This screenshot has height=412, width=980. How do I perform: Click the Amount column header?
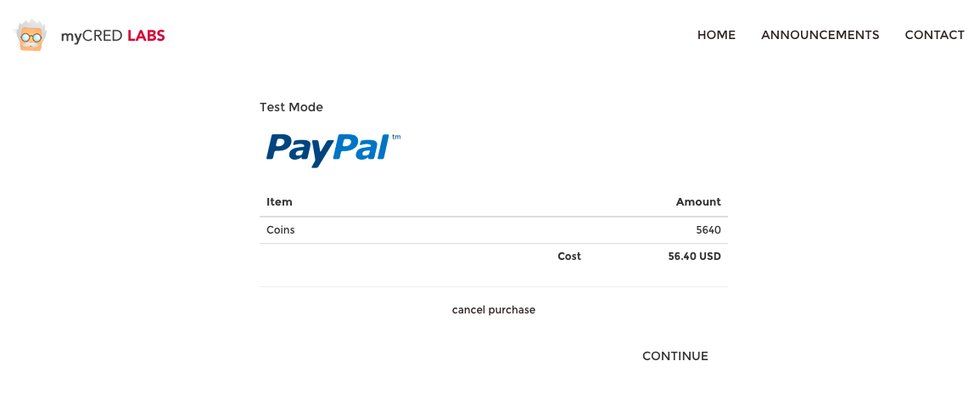click(697, 202)
